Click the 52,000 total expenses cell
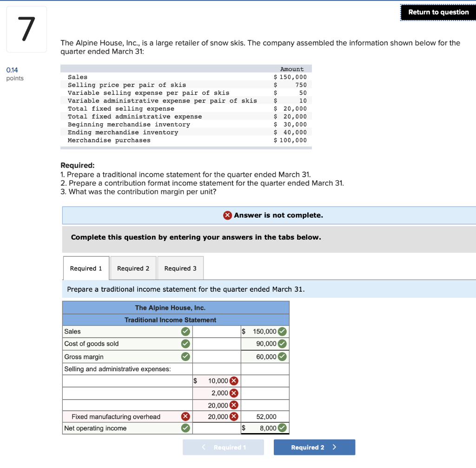 [x=265, y=416]
